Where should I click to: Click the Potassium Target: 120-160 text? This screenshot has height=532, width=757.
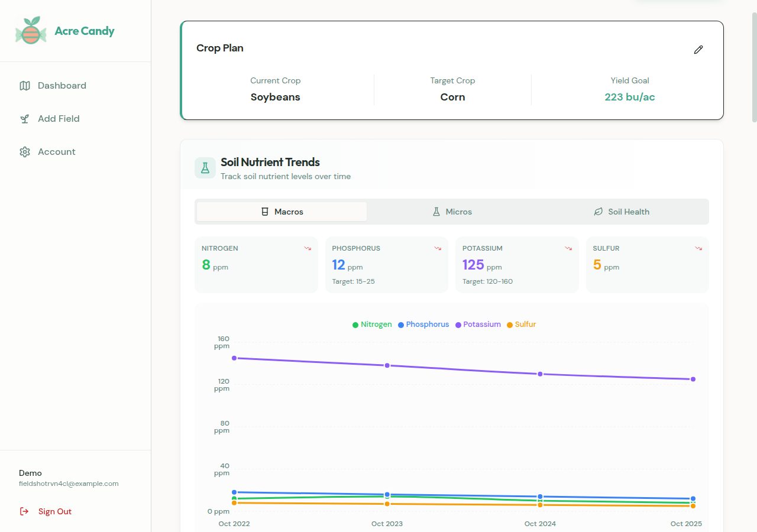pyautogui.click(x=488, y=281)
